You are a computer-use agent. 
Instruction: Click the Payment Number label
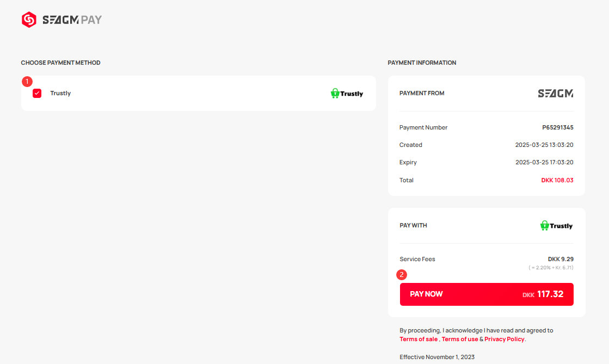423,127
